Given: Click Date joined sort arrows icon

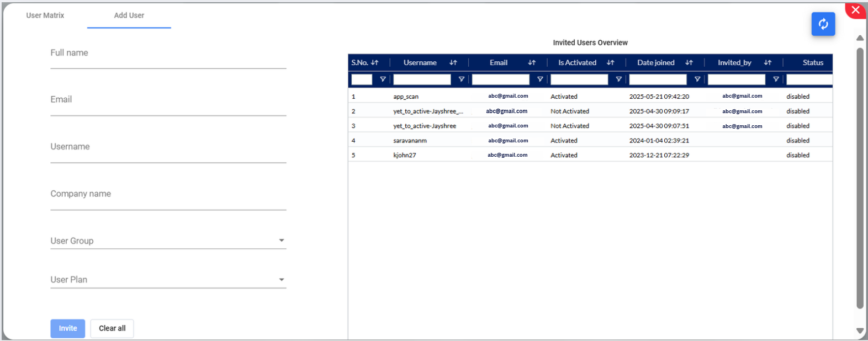Looking at the screenshot, I should tap(689, 63).
